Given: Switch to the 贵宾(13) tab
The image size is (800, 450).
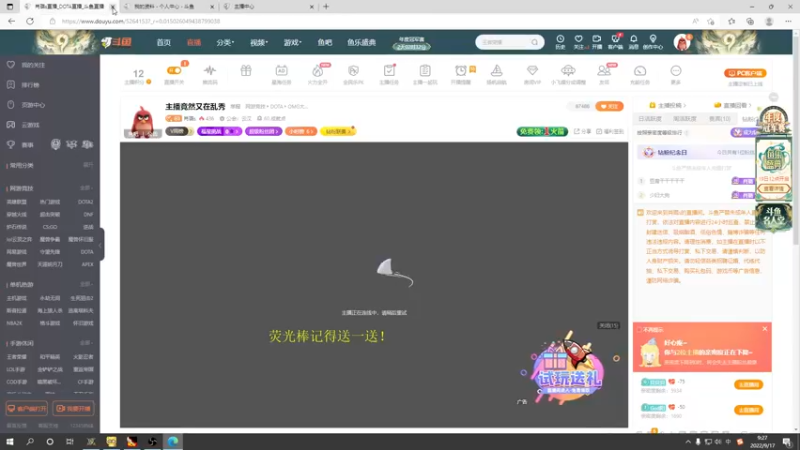Looking at the screenshot, I should click(x=719, y=118).
